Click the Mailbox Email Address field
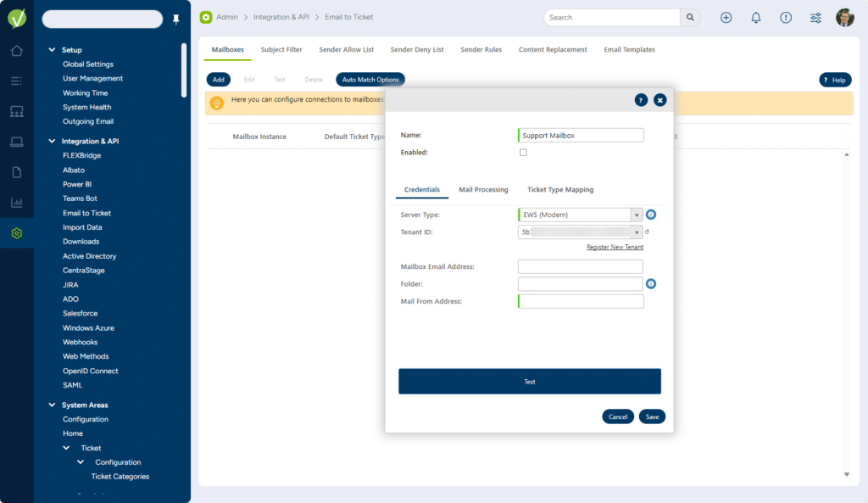This screenshot has height=503, width=868. (x=581, y=267)
